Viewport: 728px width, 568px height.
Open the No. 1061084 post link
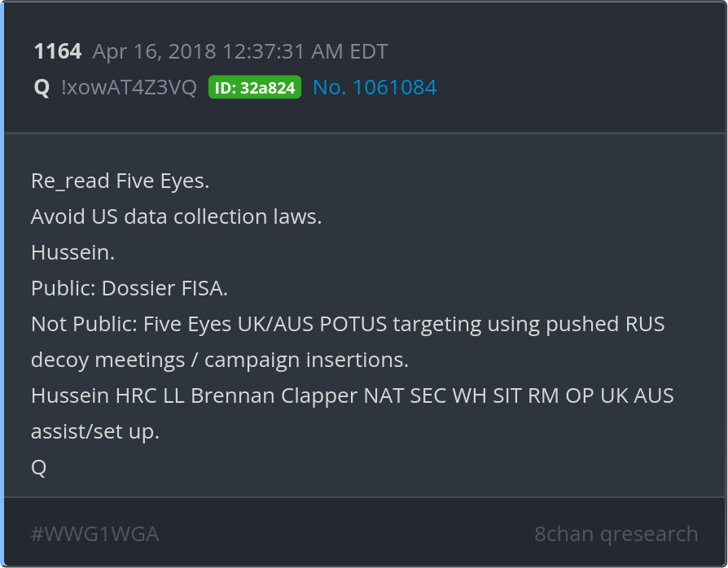[x=375, y=88]
